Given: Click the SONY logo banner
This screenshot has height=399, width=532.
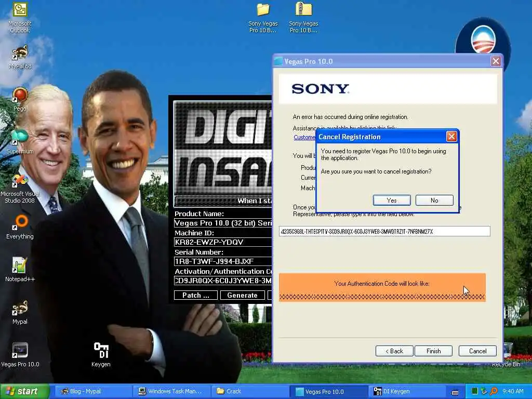Looking at the screenshot, I should [388, 89].
